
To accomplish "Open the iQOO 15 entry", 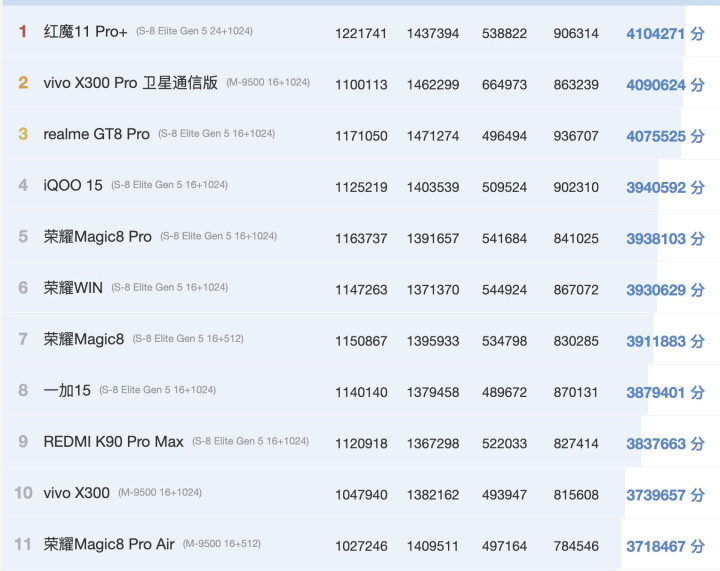I will click(x=73, y=185).
